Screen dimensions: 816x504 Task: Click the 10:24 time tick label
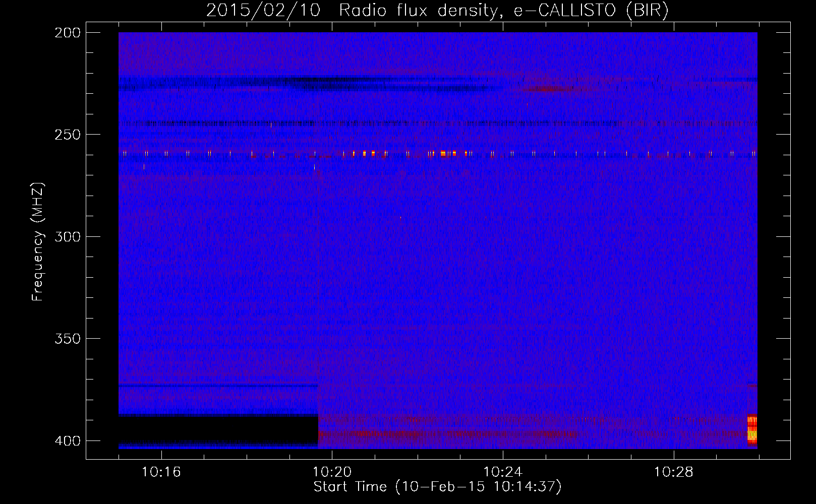tap(503, 472)
